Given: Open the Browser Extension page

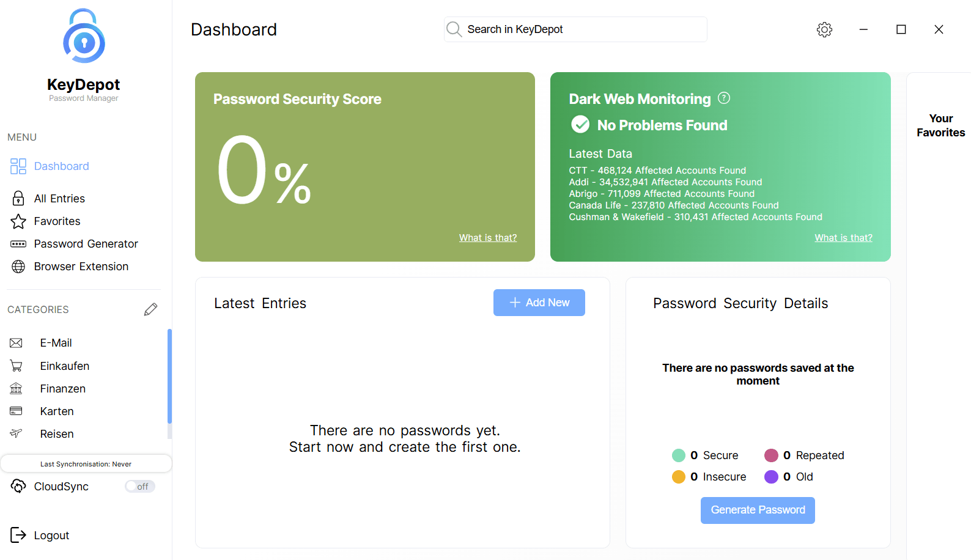Looking at the screenshot, I should point(69,267).
